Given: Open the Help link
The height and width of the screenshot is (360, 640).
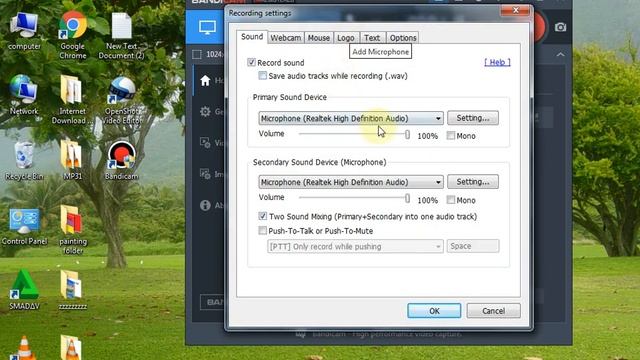Looking at the screenshot, I should pyautogui.click(x=497, y=62).
